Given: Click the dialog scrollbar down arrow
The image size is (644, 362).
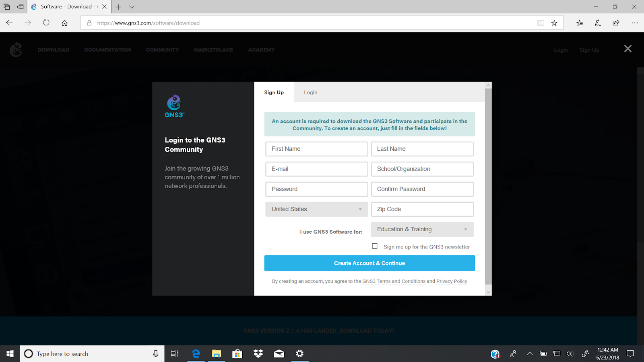Looking at the screenshot, I should tap(488, 292).
